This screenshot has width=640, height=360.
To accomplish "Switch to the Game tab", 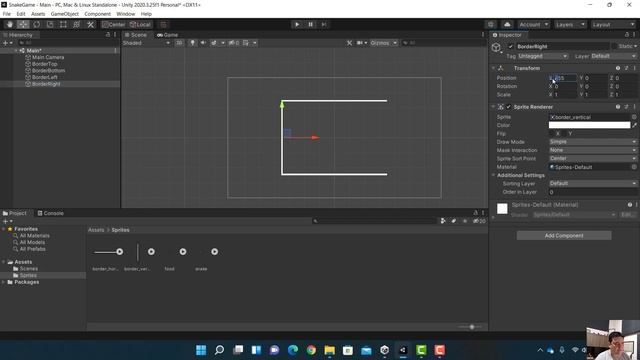I will click(x=168, y=35).
